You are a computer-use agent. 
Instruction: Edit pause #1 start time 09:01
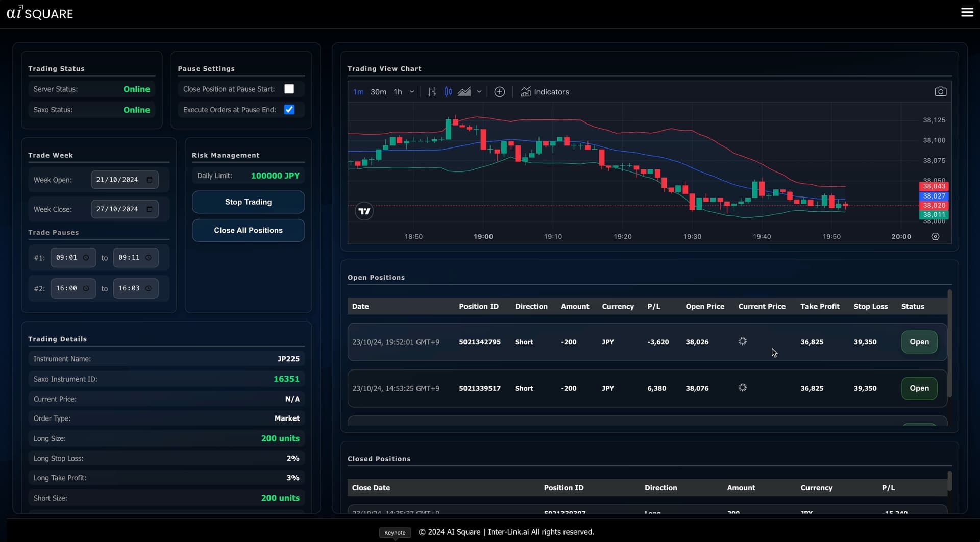(x=73, y=258)
